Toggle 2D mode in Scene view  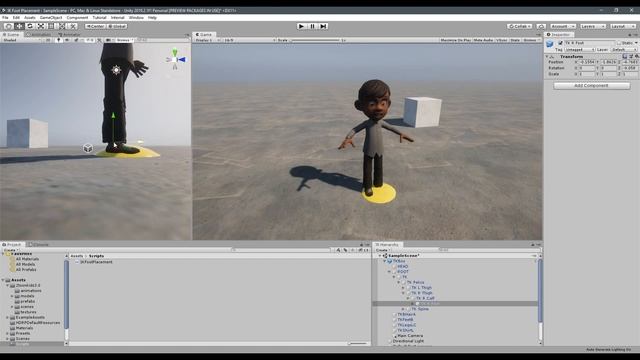tap(48, 40)
